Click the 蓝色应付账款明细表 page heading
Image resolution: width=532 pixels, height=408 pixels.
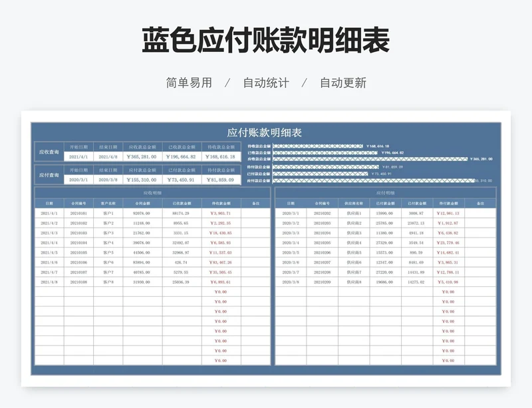[x=265, y=41]
